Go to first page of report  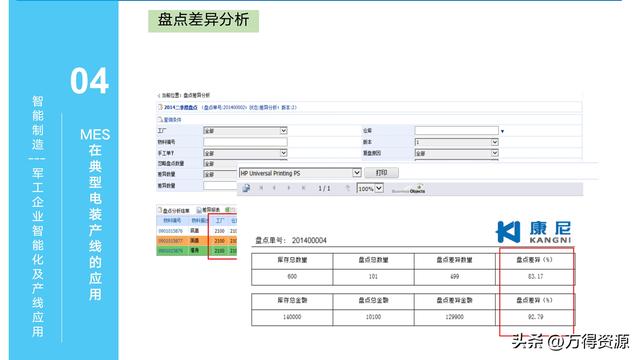(261, 188)
